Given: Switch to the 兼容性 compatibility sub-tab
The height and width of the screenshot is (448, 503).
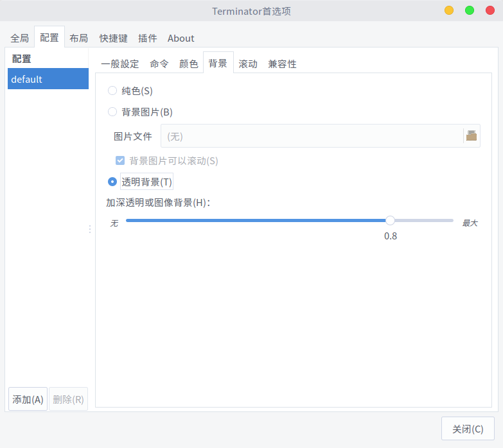Looking at the screenshot, I should [x=282, y=64].
